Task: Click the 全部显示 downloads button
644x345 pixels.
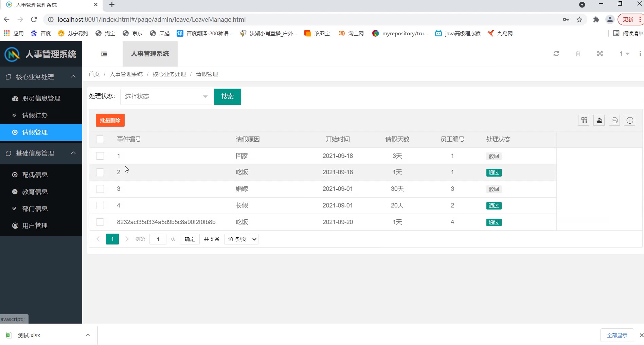Action: point(617,335)
